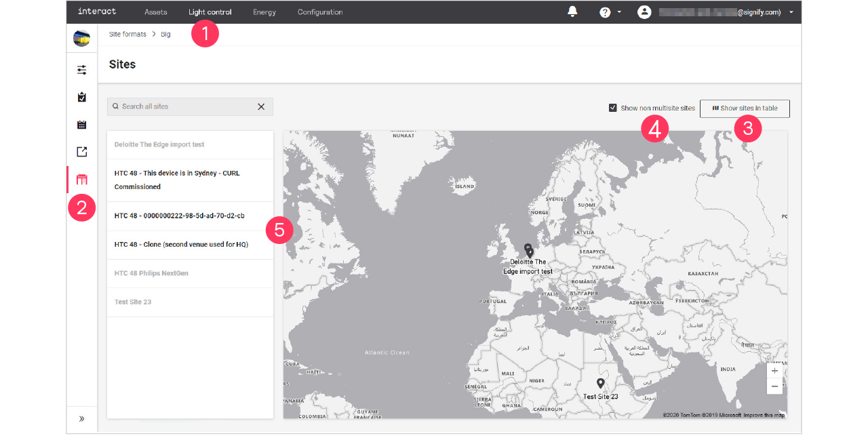Open the user account avatar icon
This screenshot has height=446, width=868.
tap(644, 12)
